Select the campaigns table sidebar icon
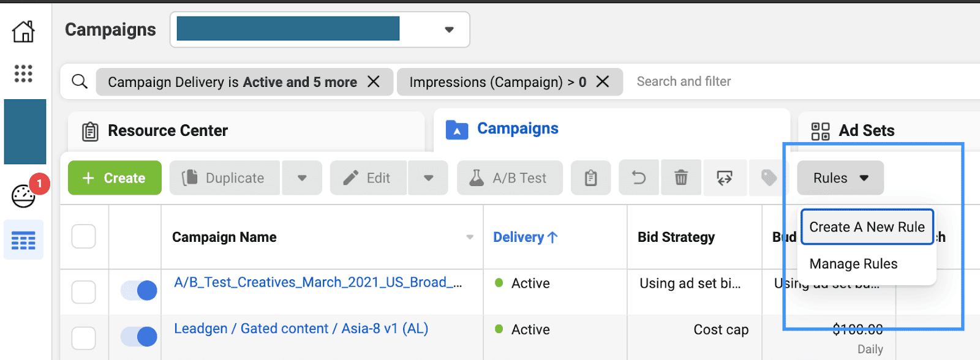The height and width of the screenshot is (360, 980). point(23,241)
